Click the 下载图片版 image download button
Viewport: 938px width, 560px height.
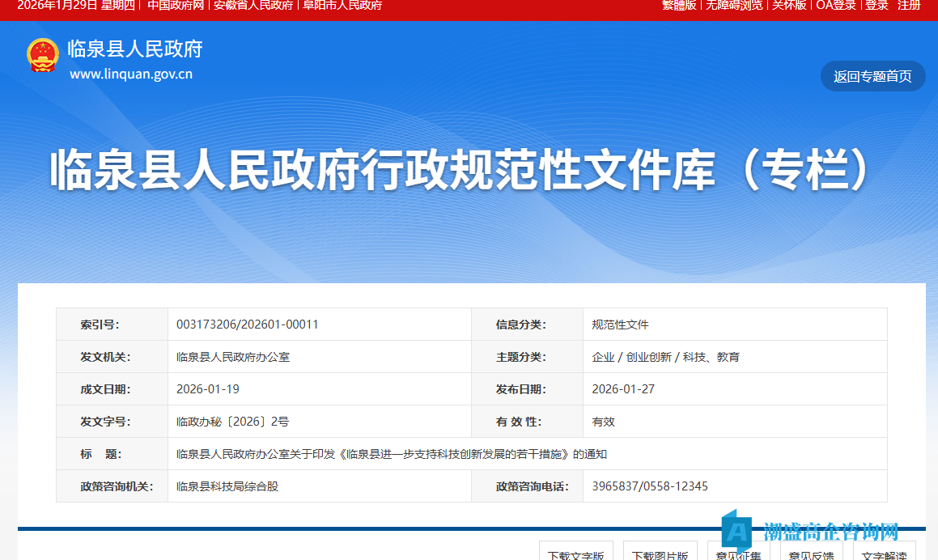click(x=660, y=555)
